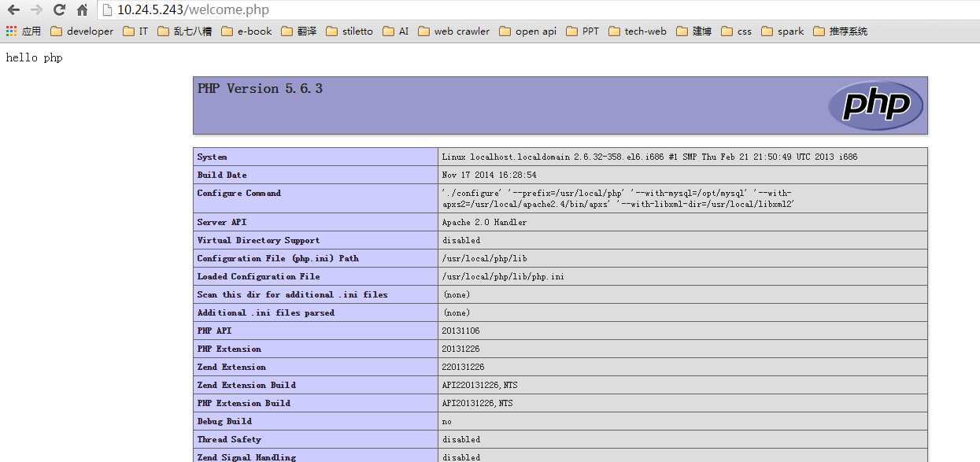Open the web crawler bookmark folder
This screenshot has width=980, height=462.
[453, 31]
